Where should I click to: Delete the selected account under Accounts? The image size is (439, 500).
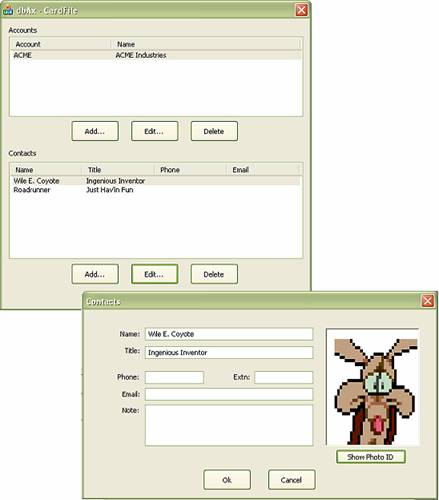tap(214, 131)
